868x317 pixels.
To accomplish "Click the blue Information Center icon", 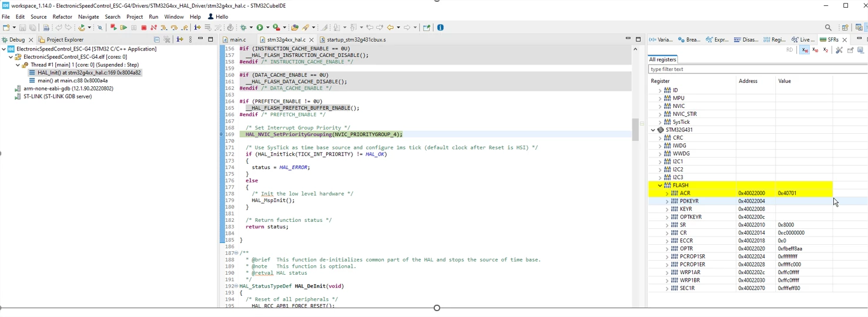I will [440, 28].
